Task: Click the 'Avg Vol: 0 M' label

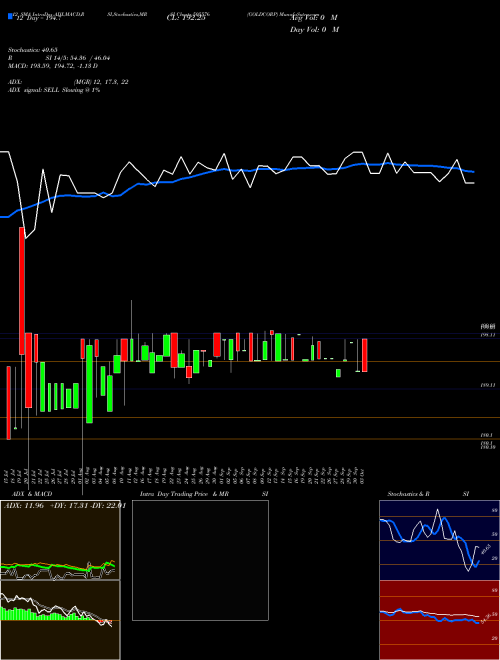Action: click(x=314, y=18)
